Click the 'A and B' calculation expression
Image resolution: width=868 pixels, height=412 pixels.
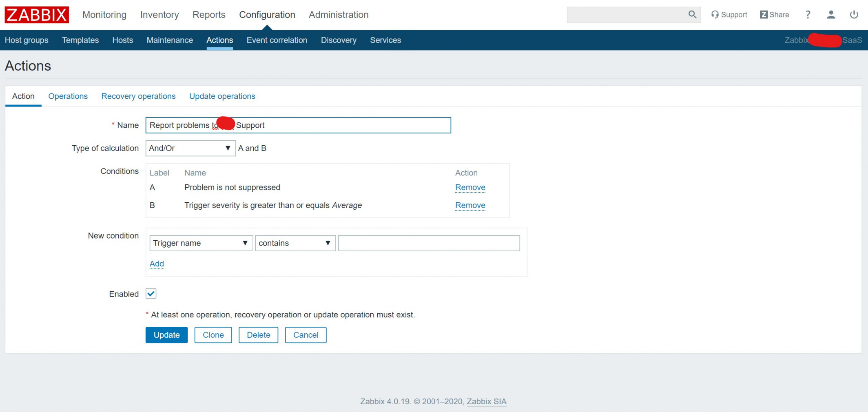click(x=252, y=148)
